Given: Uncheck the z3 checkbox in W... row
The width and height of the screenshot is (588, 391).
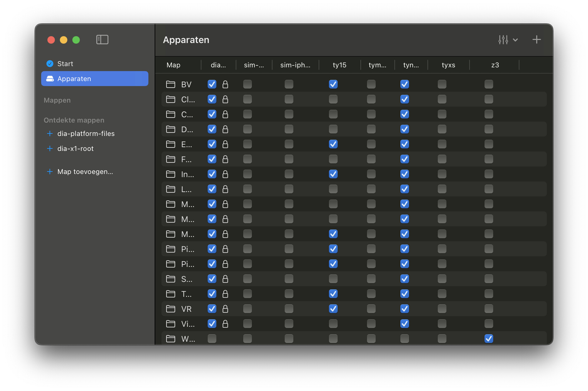Looking at the screenshot, I should click(x=489, y=339).
